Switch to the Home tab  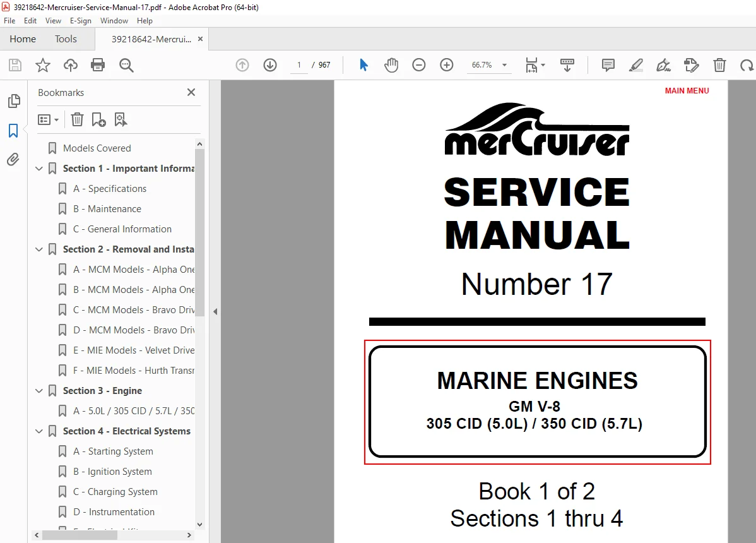23,39
